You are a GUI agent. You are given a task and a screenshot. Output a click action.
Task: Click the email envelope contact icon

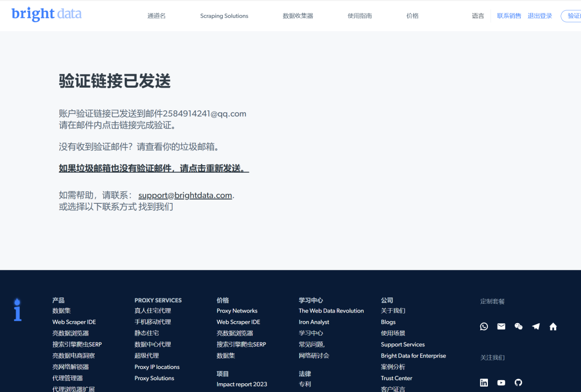501,326
